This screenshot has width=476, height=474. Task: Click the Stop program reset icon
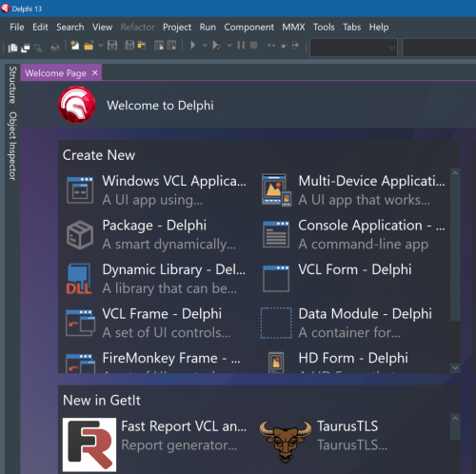tap(253, 45)
